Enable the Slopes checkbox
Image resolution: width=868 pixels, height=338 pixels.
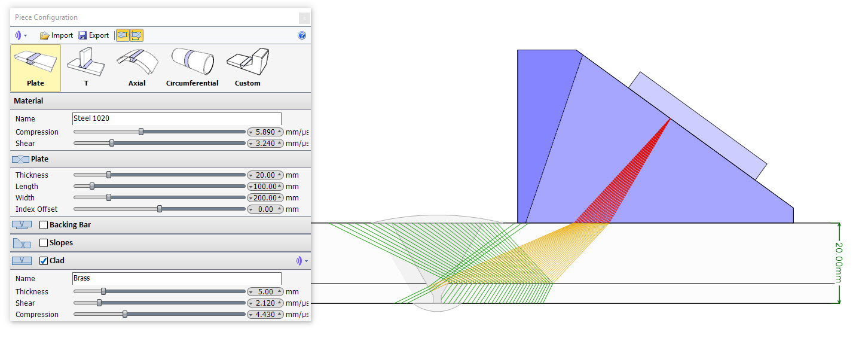(44, 243)
